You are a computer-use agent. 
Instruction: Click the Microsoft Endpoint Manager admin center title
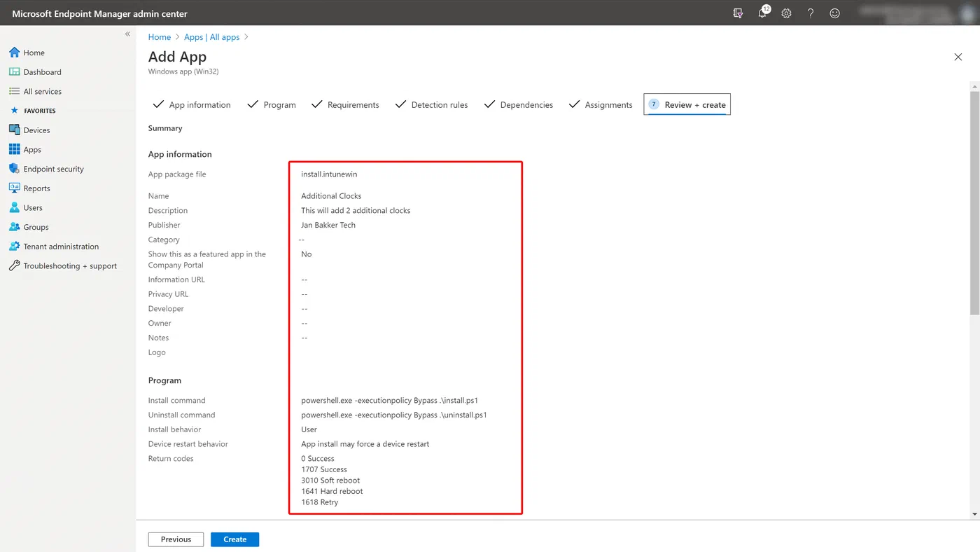tap(99, 13)
